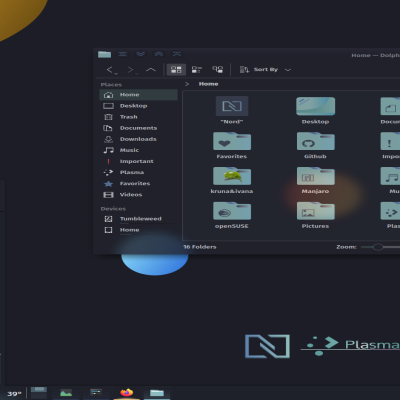The height and width of the screenshot is (400, 400).
Task: Open the Sort By dropdown
Action: (x=265, y=69)
